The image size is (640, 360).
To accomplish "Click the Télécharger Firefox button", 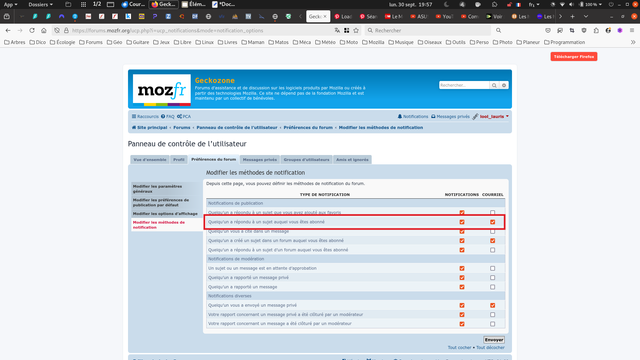I will 574,57.
